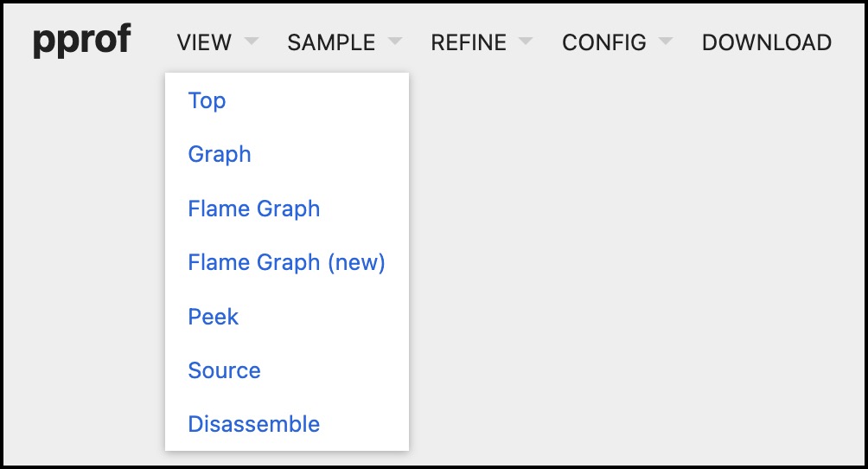The width and height of the screenshot is (868, 469).
Task: Open the SAMPLE dropdown menu label
Action: coord(331,42)
